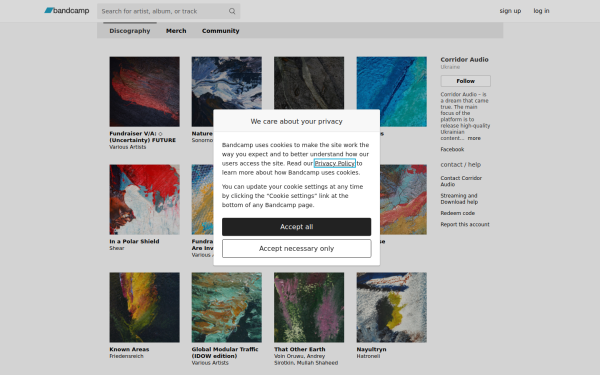Image resolution: width=600 pixels, height=375 pixels.
Task: Focus the artist, album, or track search field
Action: [x=168, y=11]
